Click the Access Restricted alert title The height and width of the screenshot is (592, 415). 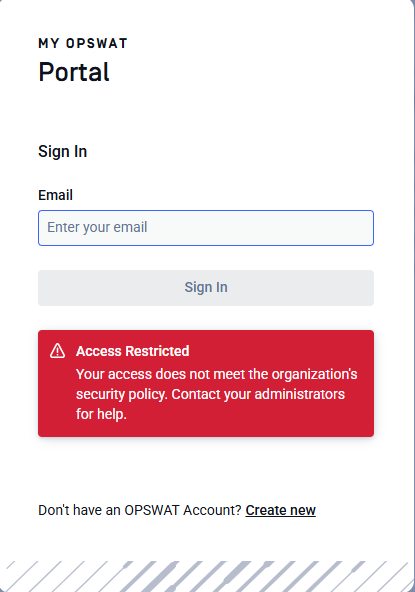pos(133,351)
